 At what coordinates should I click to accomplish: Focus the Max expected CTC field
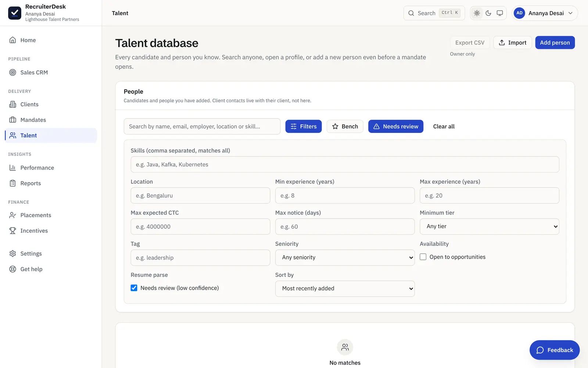(x=200, y=227)
